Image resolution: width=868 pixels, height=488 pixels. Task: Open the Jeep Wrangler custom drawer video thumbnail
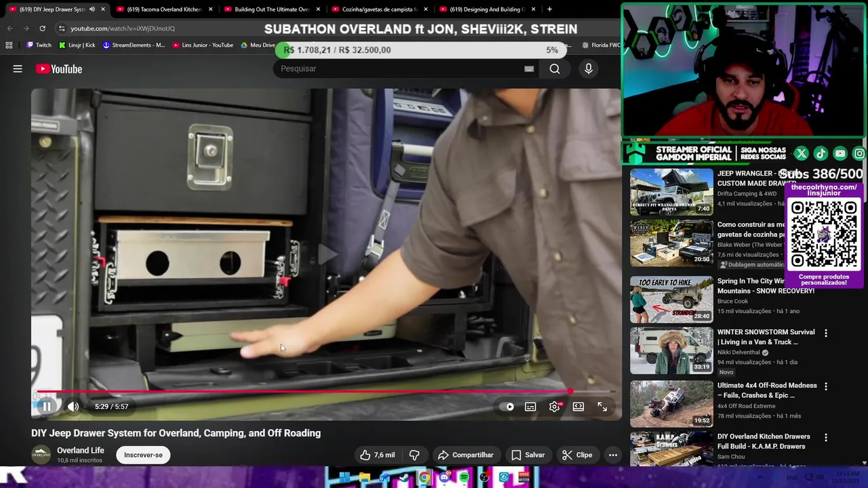tap(671, 192)
